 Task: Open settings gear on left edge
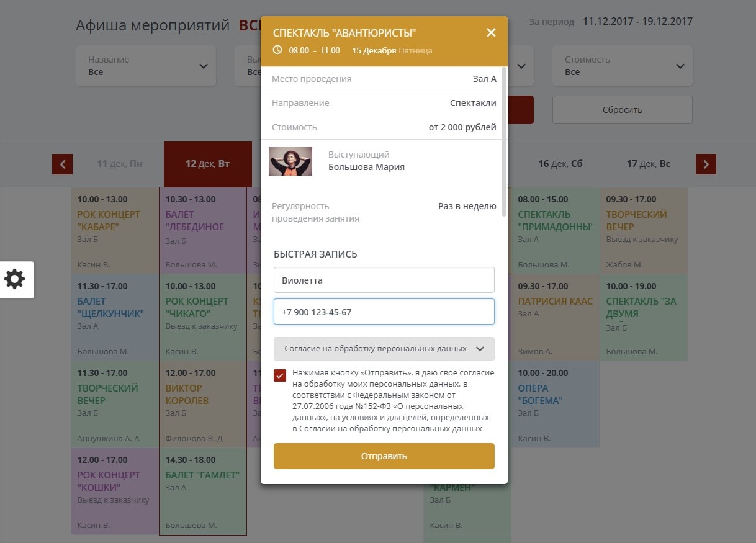[x=15, y=279]
